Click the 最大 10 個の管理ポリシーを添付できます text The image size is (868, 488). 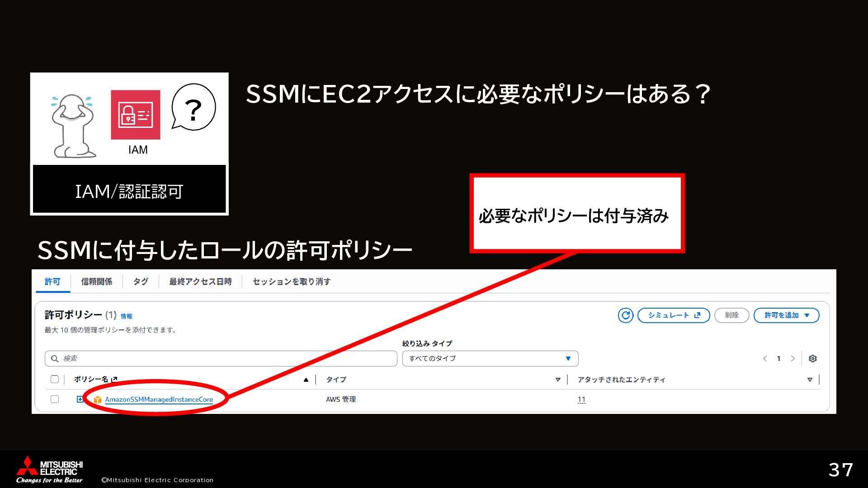click(x=110, y=330)
